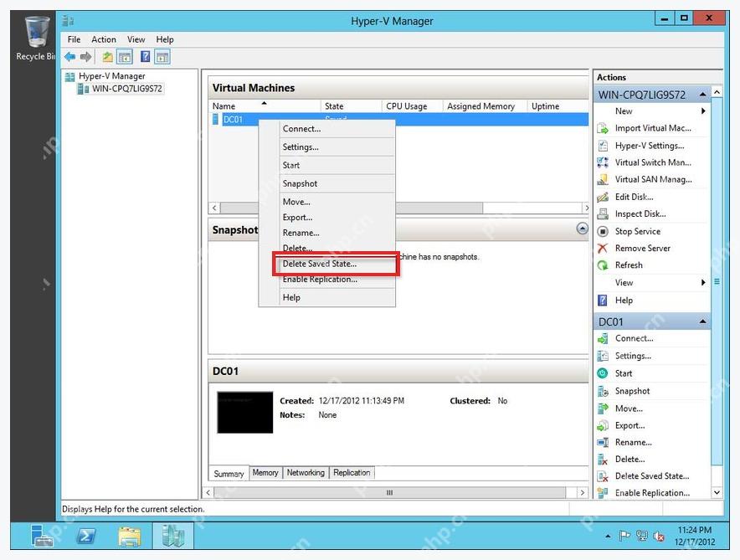The image size is (740, 560).
Task: Expand the New submenu arrow in Actions
Action: point(703,110)
